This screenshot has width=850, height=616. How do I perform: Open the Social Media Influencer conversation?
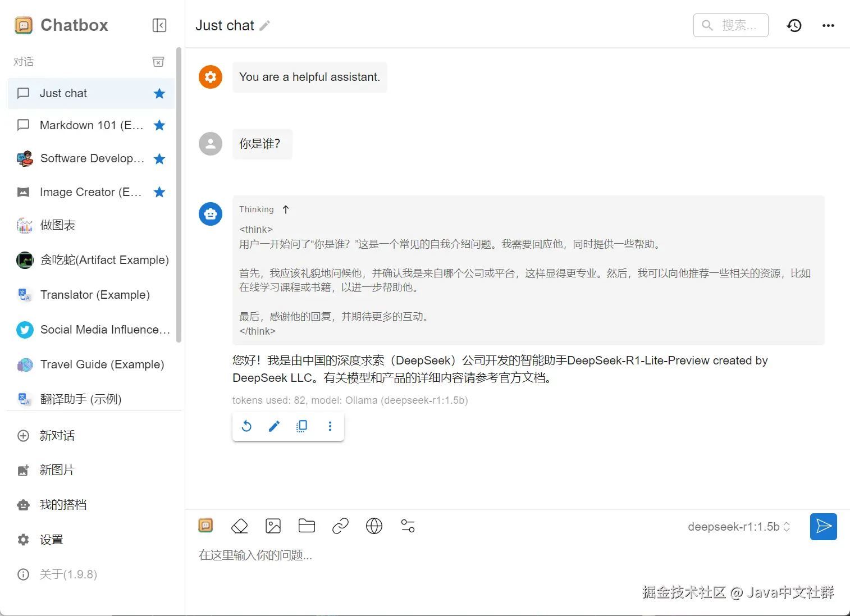click(x=91, y=330)
